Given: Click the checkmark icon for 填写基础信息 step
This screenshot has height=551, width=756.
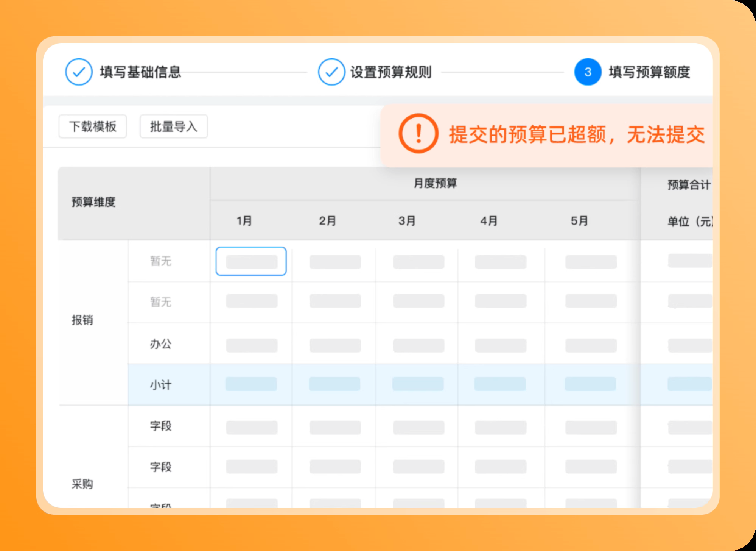Looking at the screenshot, I should [79, 72].
